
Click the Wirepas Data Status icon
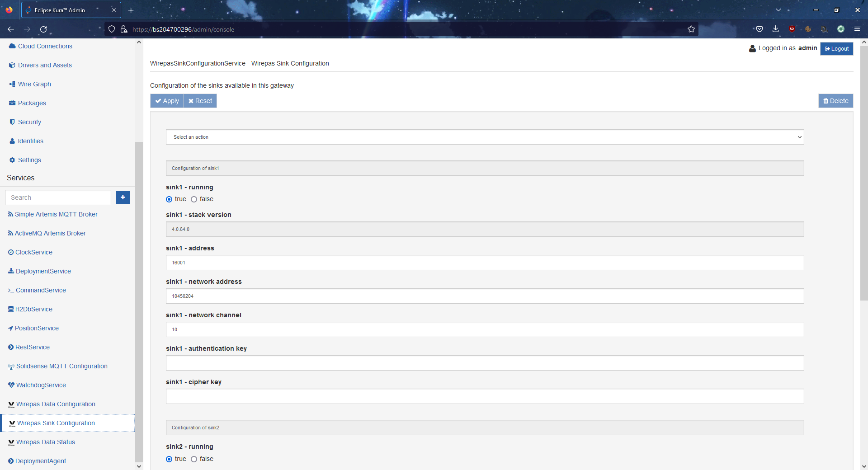[x=11, y=442]
